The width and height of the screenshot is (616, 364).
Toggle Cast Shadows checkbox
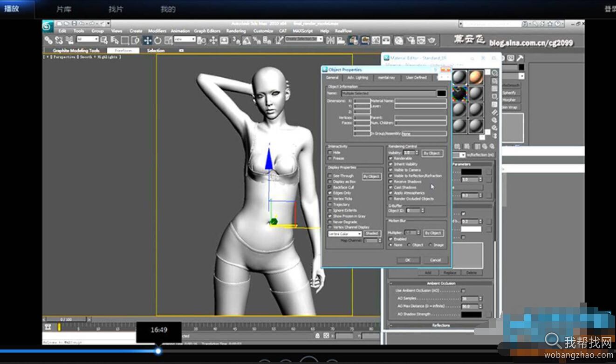[x=390, y=187]
